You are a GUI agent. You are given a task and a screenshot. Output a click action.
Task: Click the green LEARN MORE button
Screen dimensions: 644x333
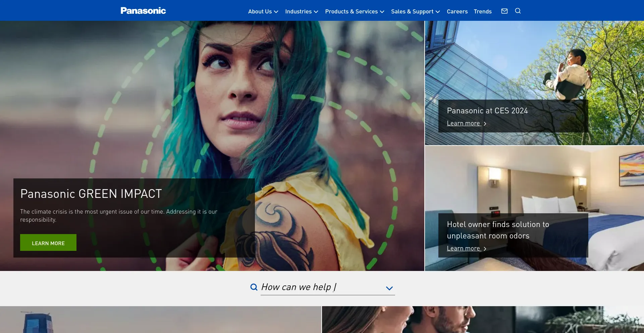pos(48,242)
